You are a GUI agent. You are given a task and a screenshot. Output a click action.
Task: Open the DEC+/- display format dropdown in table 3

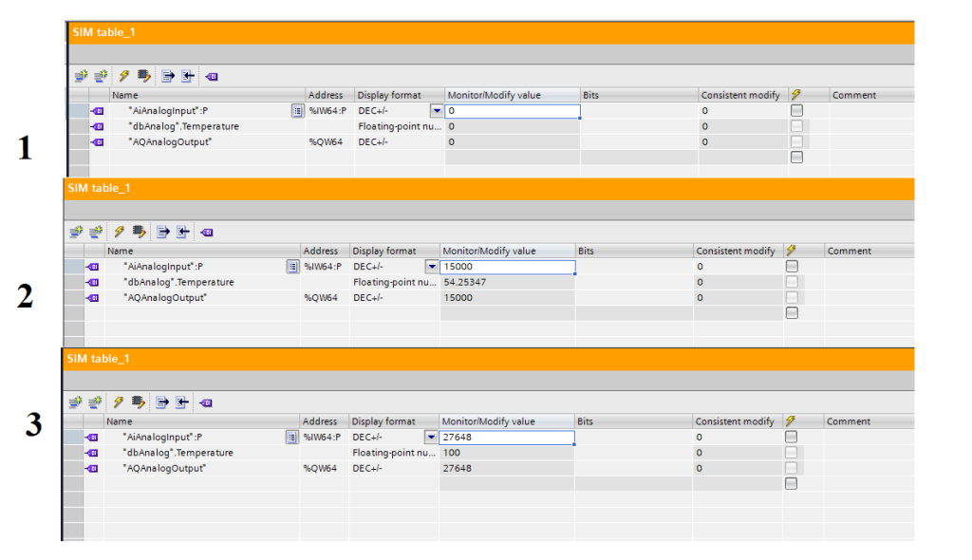coord(431,438)
